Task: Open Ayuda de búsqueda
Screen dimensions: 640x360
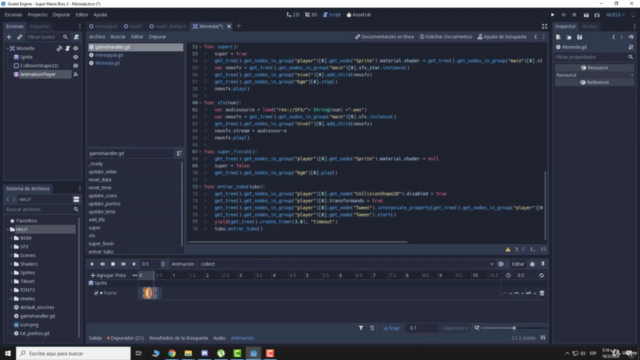Action: click(502, 37)
